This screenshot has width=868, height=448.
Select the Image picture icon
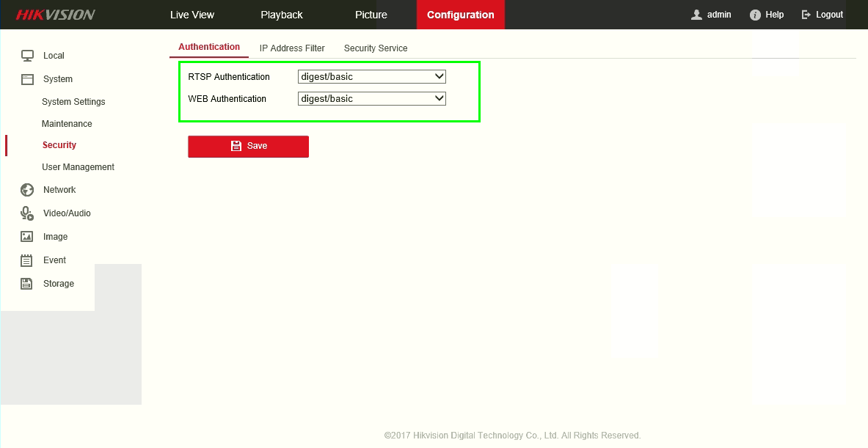(27, 236)
